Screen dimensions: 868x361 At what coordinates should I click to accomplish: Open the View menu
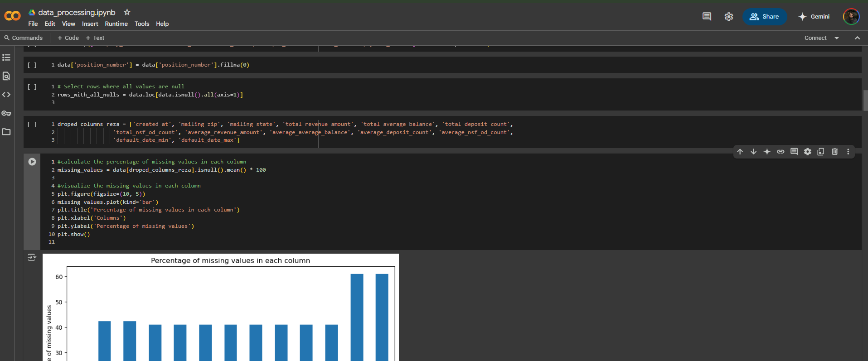[x=68, y=24]
